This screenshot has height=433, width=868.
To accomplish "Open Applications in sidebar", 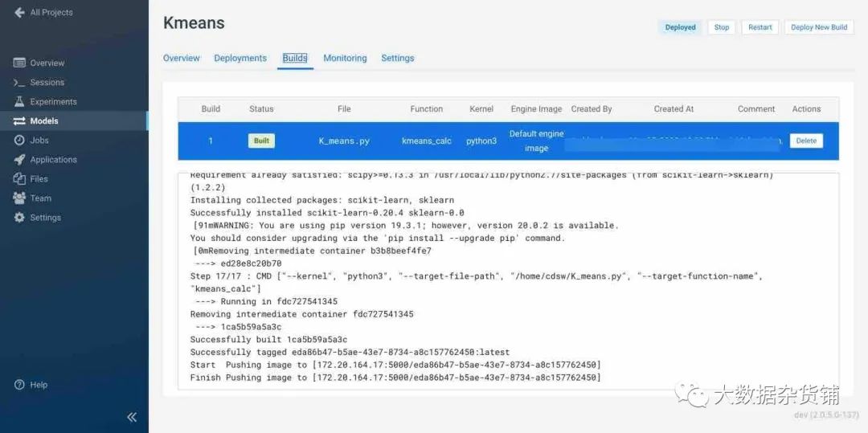I will (53, 160).
